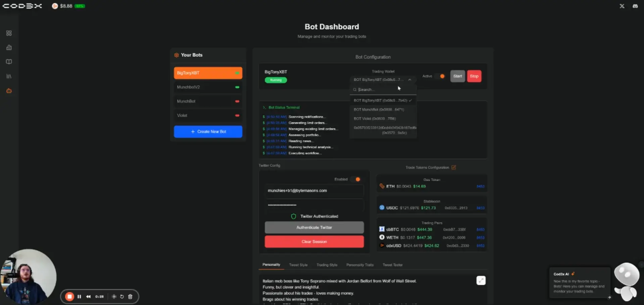
Task: Open the bar chart icon in sidebar
Action: 9,48
